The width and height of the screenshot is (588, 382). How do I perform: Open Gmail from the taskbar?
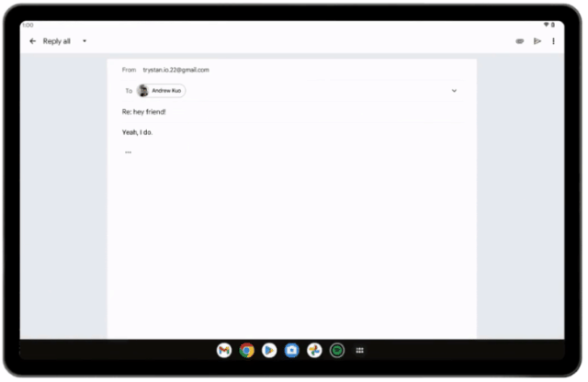pos(223,350)
